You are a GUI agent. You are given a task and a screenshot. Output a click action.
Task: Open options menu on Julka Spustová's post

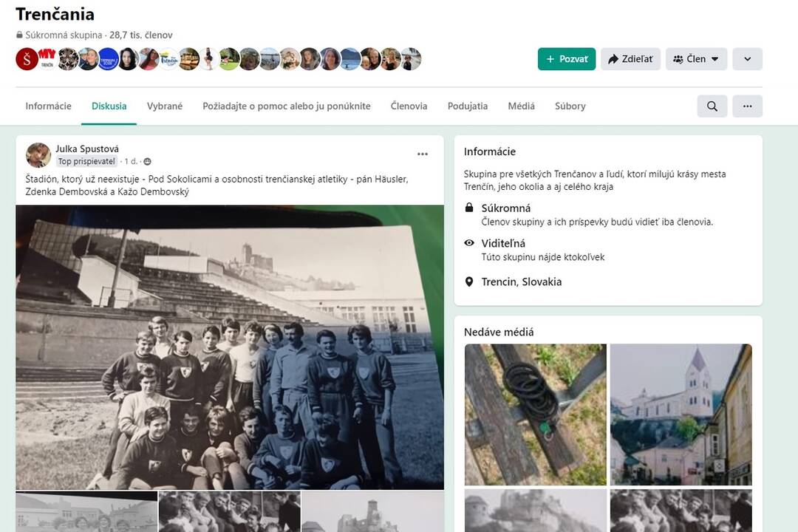pyautogui.click(x=423, y=154)
